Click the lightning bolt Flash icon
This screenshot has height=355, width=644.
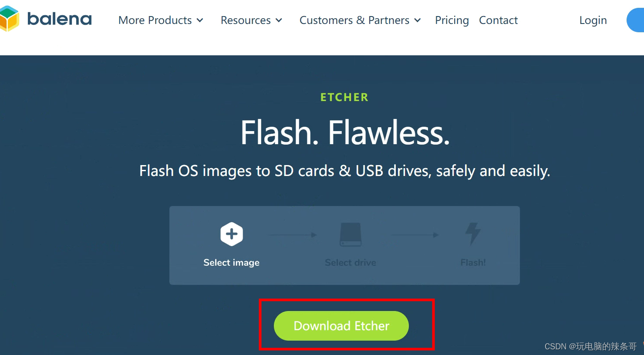473,234
